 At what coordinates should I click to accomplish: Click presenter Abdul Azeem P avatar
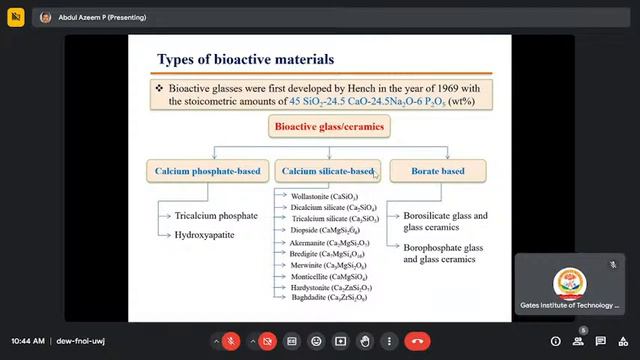tap(45, 18)
